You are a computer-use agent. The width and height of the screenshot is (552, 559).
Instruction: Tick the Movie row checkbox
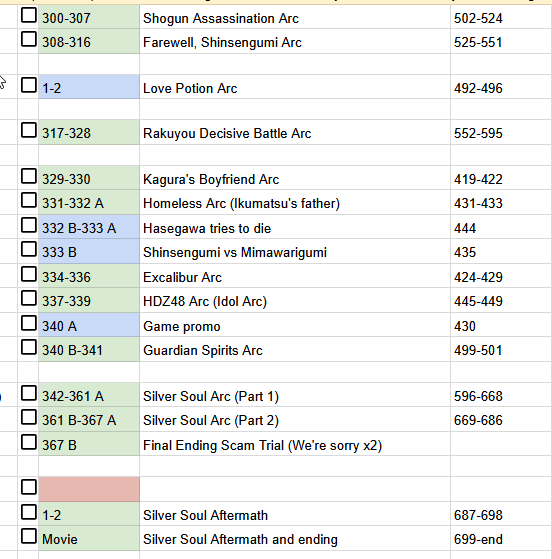click(x=29, y=536)
